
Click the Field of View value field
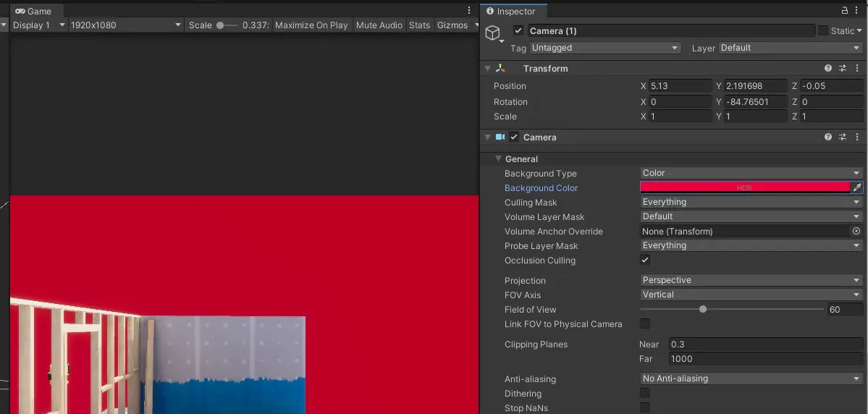point(845,309)
